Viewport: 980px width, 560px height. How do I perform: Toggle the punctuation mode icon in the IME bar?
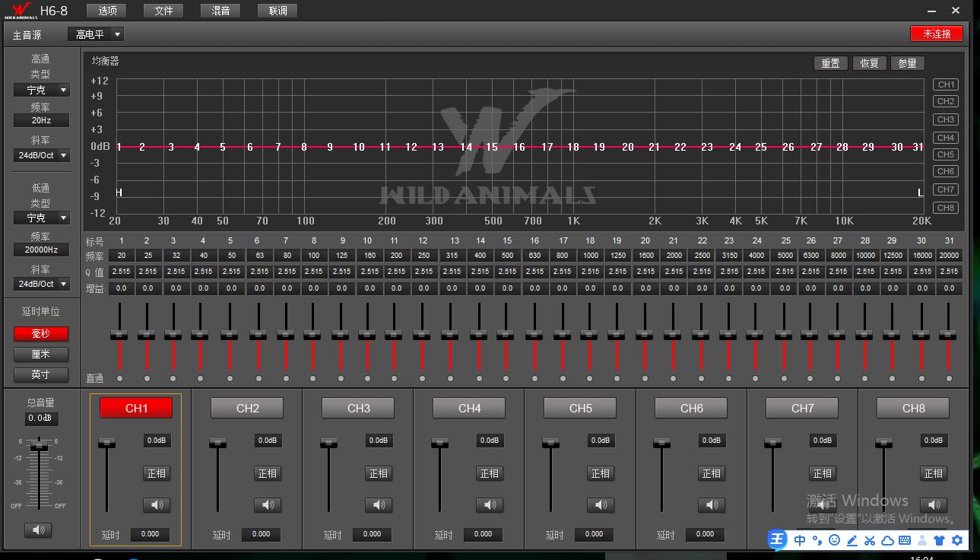click(x=817, y=540)
